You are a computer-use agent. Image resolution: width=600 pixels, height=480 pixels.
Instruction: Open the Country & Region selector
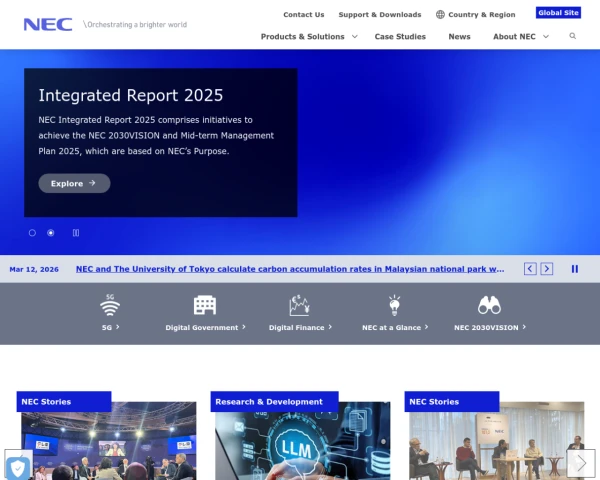pos(475,15)
